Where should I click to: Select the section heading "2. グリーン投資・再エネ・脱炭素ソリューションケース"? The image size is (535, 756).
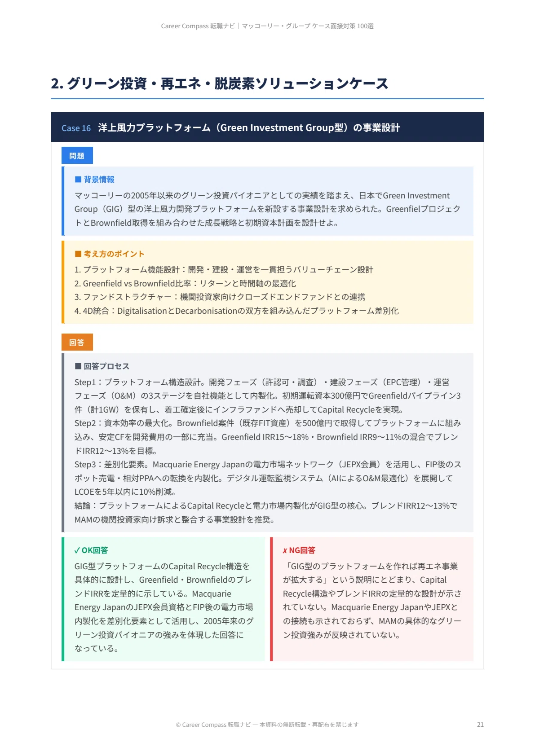(220, 84)
